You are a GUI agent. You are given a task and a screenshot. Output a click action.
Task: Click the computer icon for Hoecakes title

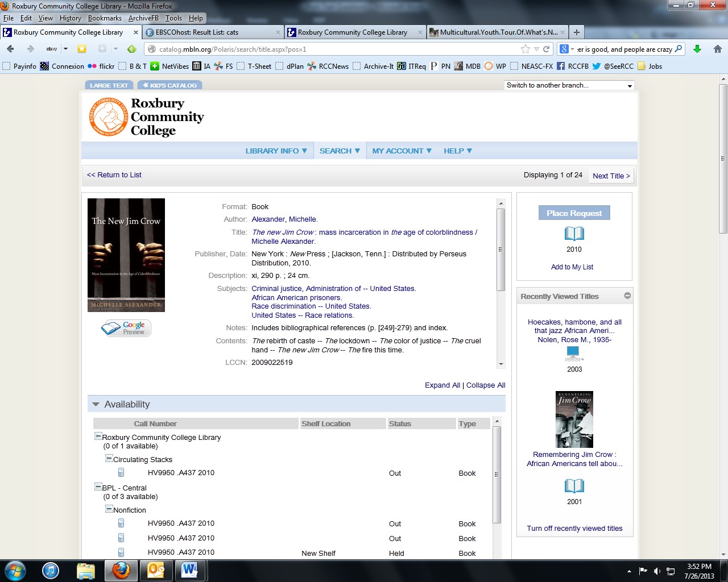tap(574, 353)
